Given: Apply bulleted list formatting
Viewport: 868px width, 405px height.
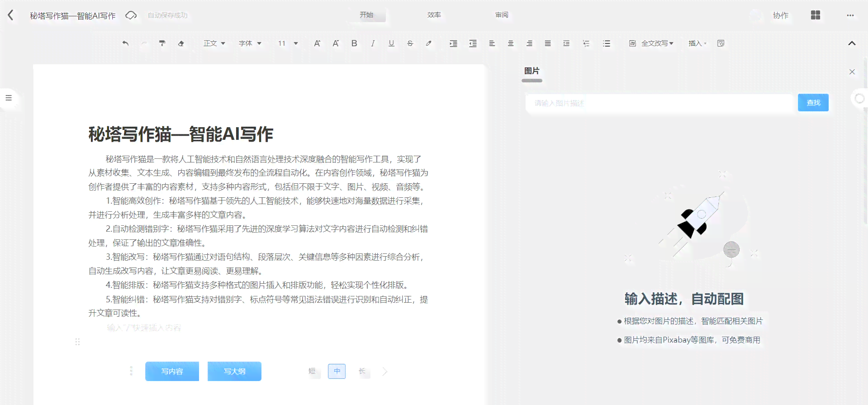Looking at the screenshot, I should point(607,43).
